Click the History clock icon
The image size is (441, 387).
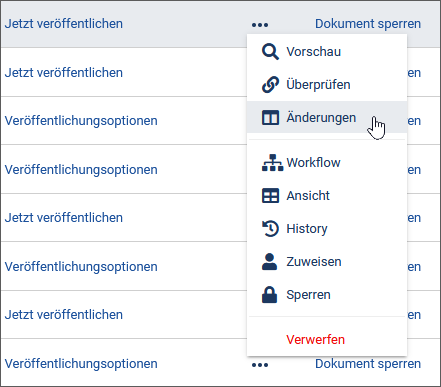pos(270,229)
